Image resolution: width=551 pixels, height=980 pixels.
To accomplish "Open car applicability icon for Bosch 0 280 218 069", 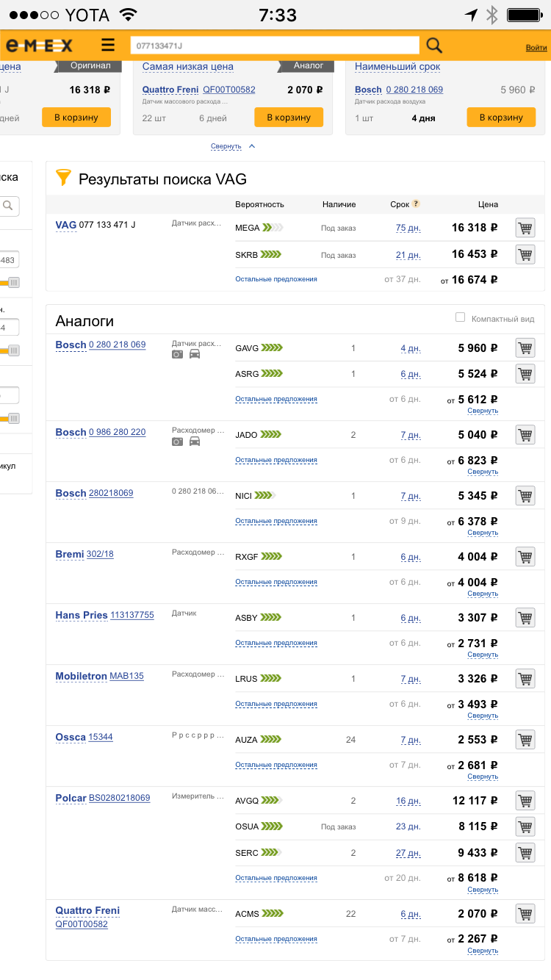I will [195, 355].
